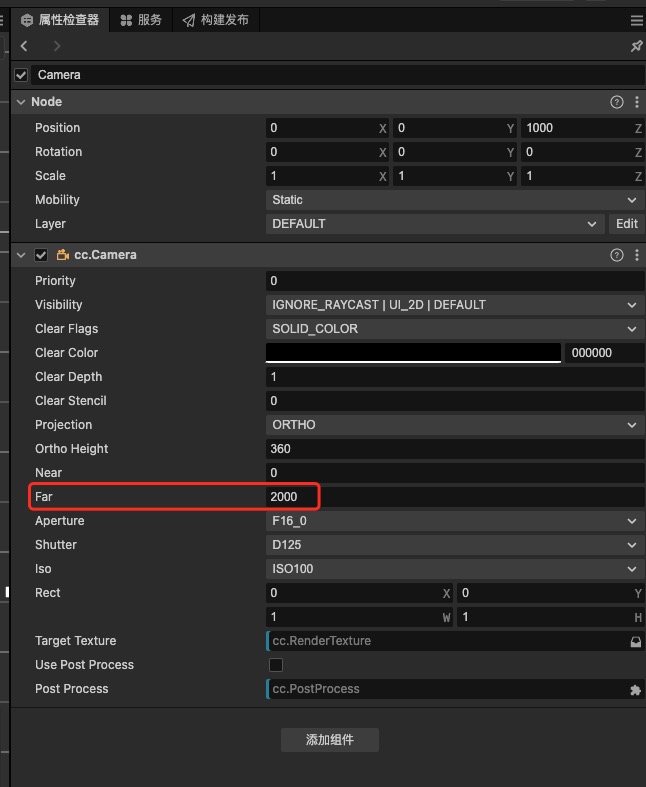This screenshot has width=646, height=787.
Task: Toggle the Camera node active checkbox
Action: (21, 75)
